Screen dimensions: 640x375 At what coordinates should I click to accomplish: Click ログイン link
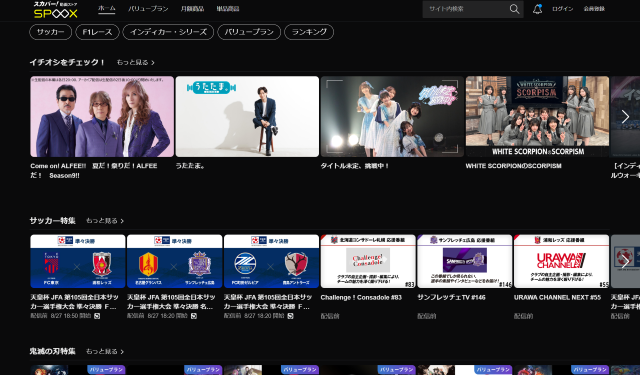[562, 9]
